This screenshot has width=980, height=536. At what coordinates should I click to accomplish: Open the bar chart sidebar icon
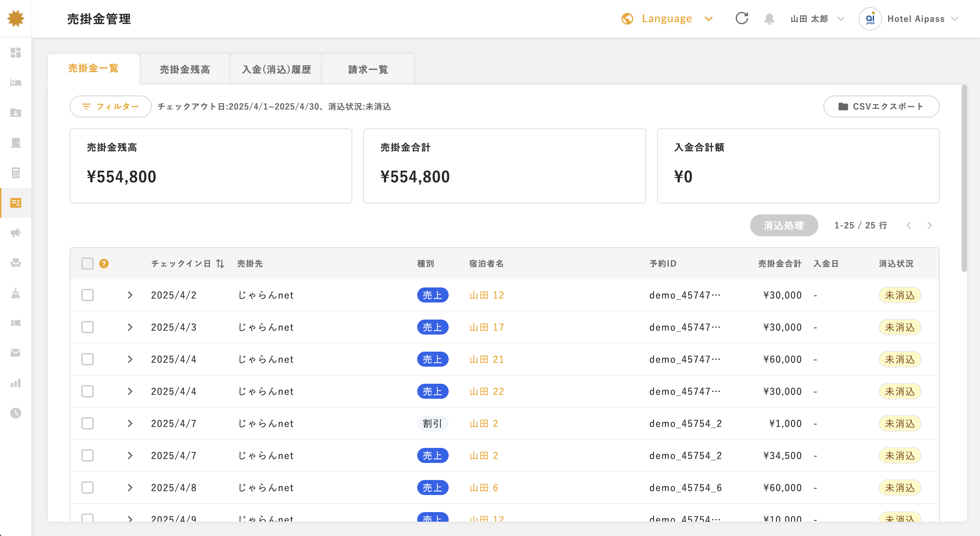point(16,383)
